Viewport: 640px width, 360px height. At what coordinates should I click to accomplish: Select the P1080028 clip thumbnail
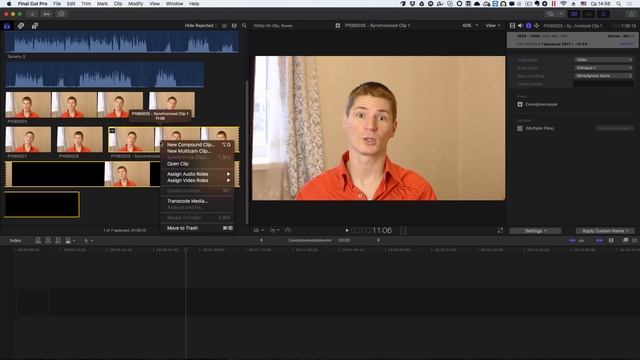[80, 140]
